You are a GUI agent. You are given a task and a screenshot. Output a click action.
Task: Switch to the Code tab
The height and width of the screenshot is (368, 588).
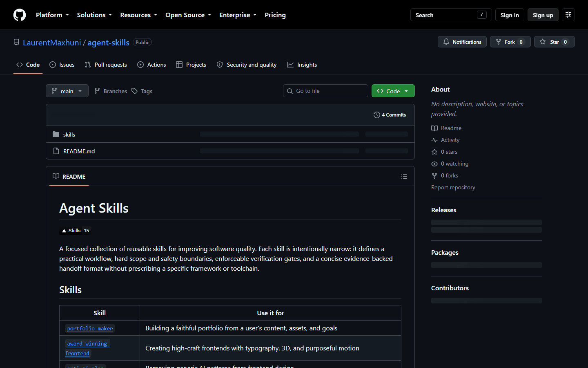(28, 65)
